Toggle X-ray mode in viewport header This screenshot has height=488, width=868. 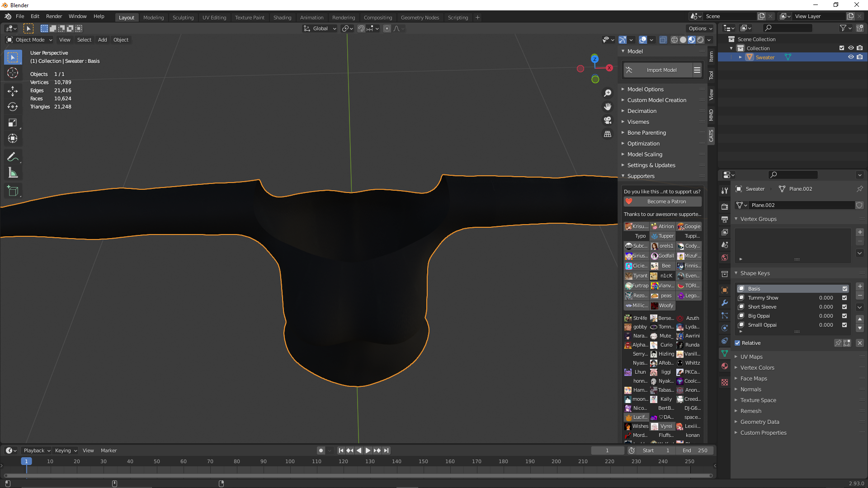663,40
